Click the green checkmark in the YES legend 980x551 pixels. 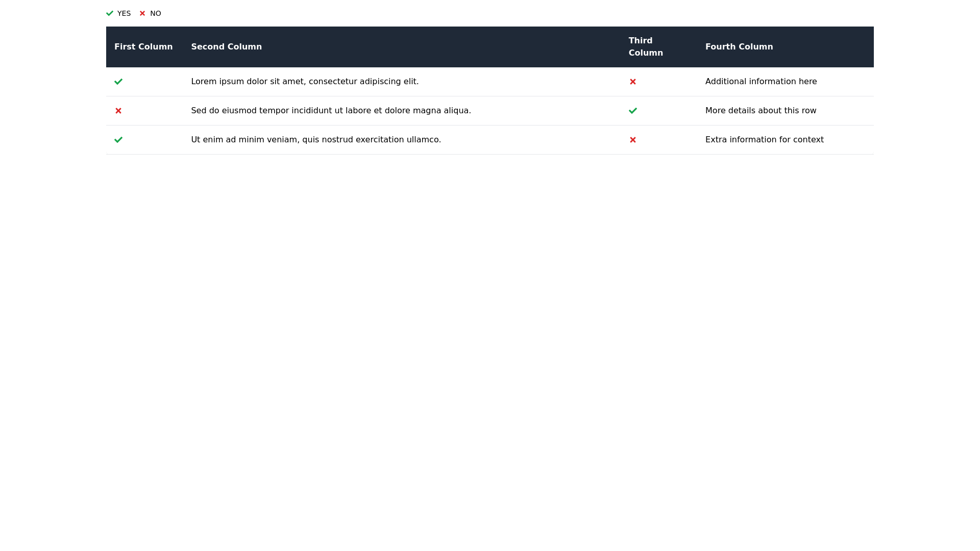110,13
